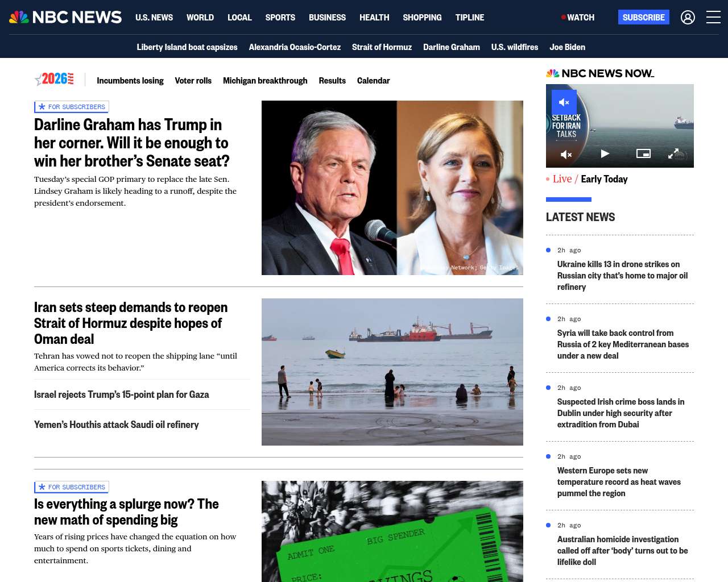
Task: Enable picture-in-picture for the live video
Action: pos(643,153)
